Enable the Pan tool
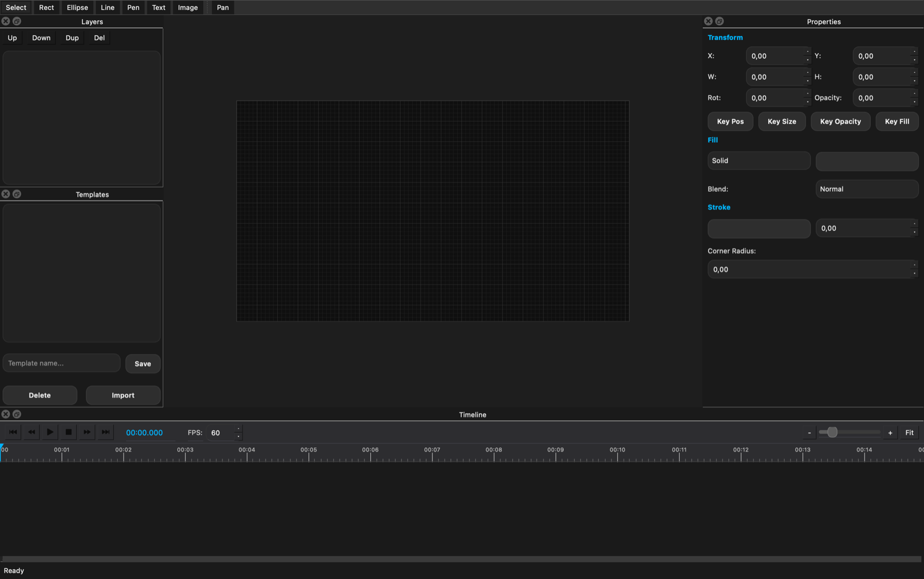The height and width of the screenshot is (579, 924). pyautogui.click(x=223, y=8)
